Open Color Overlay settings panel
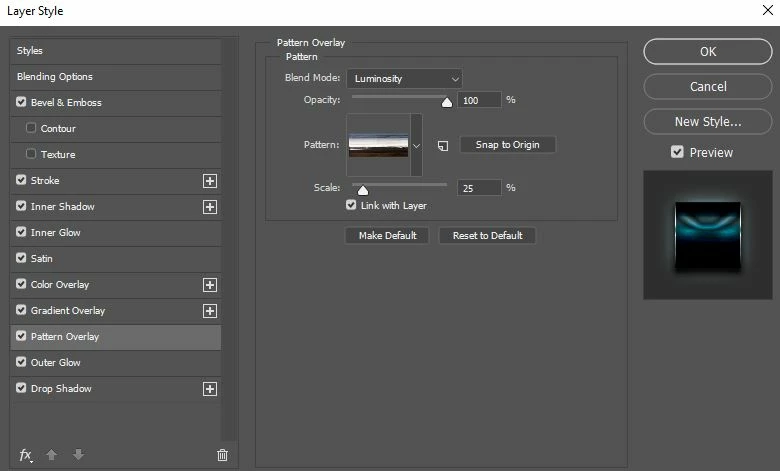Screen dimensions: 780x471 [x=60, y=284]
